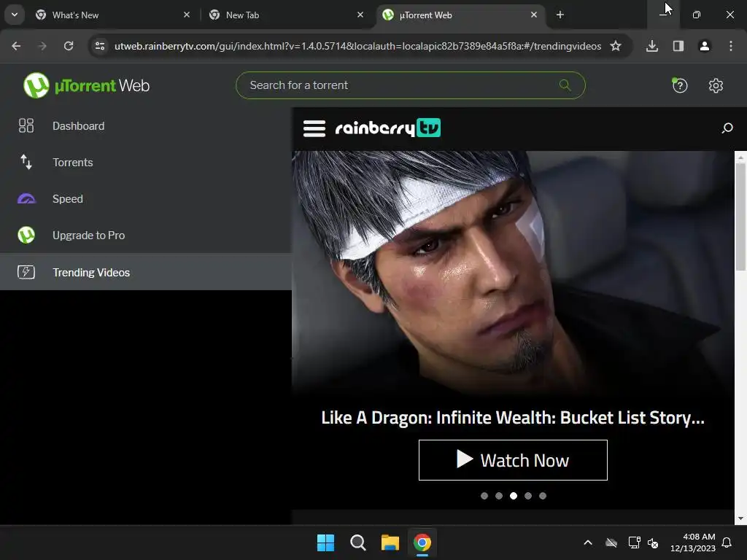Open the Speed sidebar item
The image size is (747, 560).
(145, 198)
